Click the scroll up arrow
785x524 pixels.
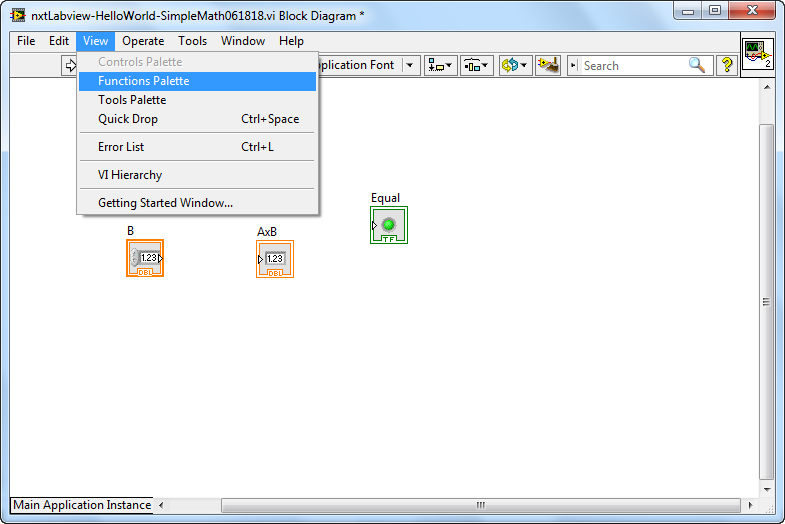(767, 87)
